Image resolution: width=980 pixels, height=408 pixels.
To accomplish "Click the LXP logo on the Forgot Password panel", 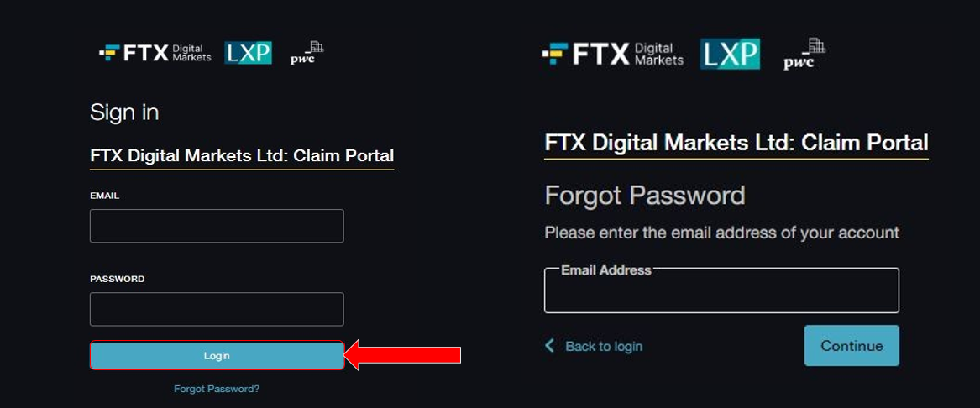I will click(730, 54).
